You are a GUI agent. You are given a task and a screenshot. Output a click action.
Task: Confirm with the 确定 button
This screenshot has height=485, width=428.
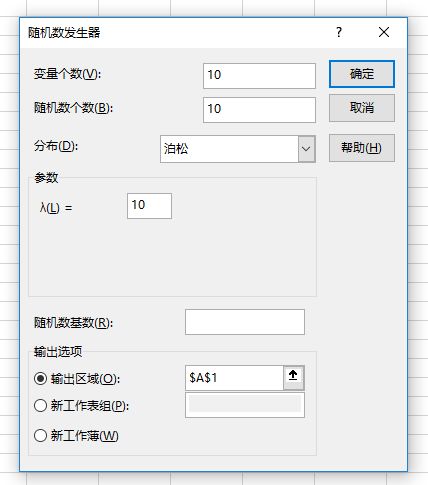[x=362, y=74]
